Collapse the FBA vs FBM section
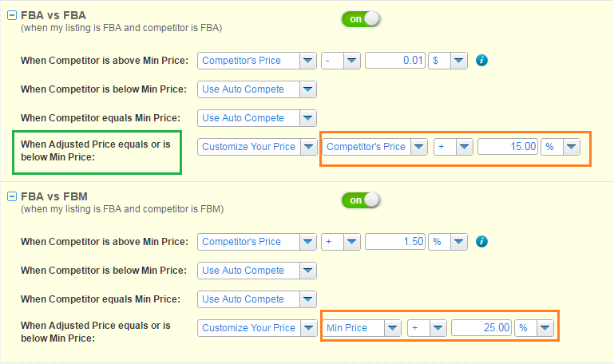 [12, 196]
